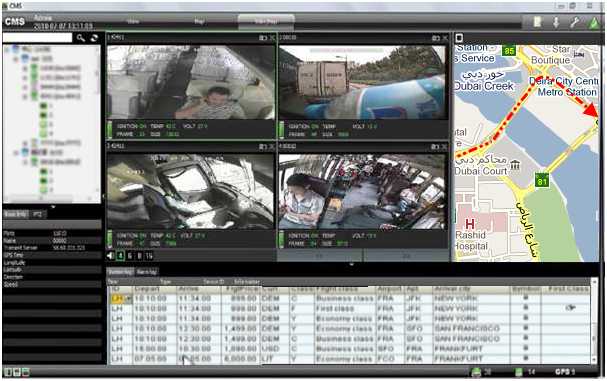Select the bus passengers interior video feed
This screenshot has height=381, width=607.
pos(362,192)
